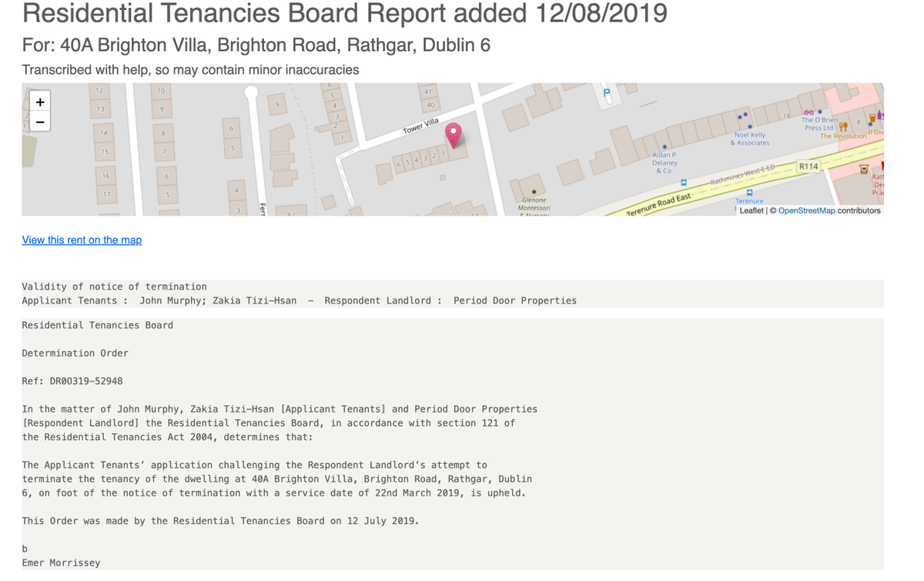This screenshot has height=581, width=924.
Task: Zoom out on the map
Action: point(40,122)
